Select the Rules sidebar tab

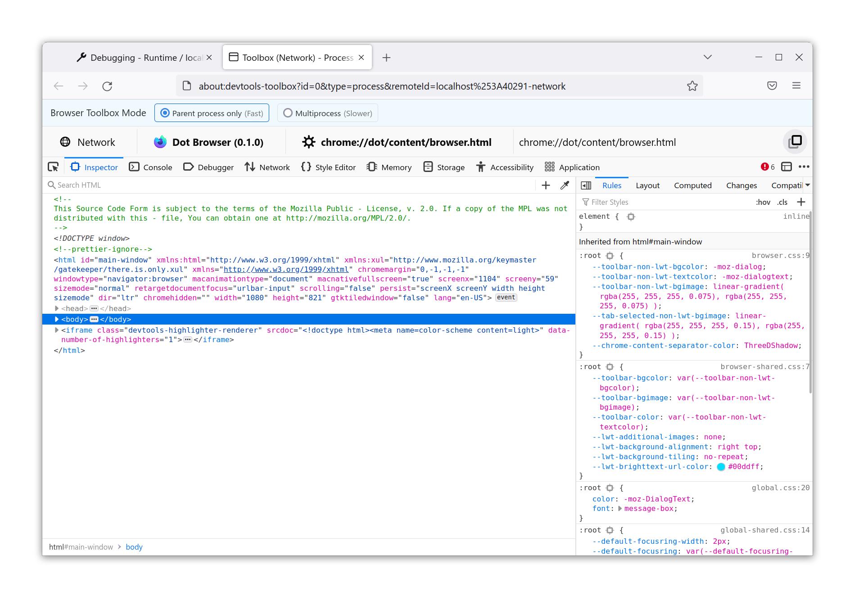tap(612, 185)
